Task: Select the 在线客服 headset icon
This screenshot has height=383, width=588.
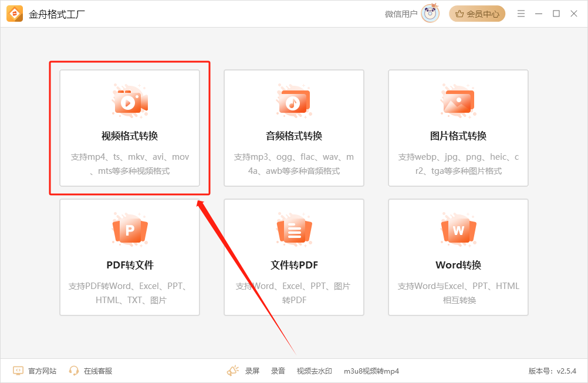Action: point(74,371)
